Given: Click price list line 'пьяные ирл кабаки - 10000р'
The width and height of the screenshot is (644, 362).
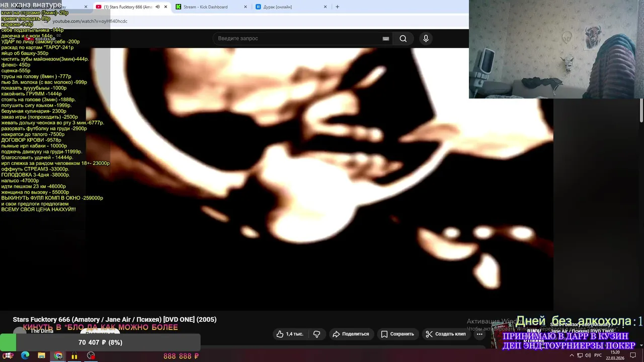Looking at the screenshot, I should [x=34, y=146].
